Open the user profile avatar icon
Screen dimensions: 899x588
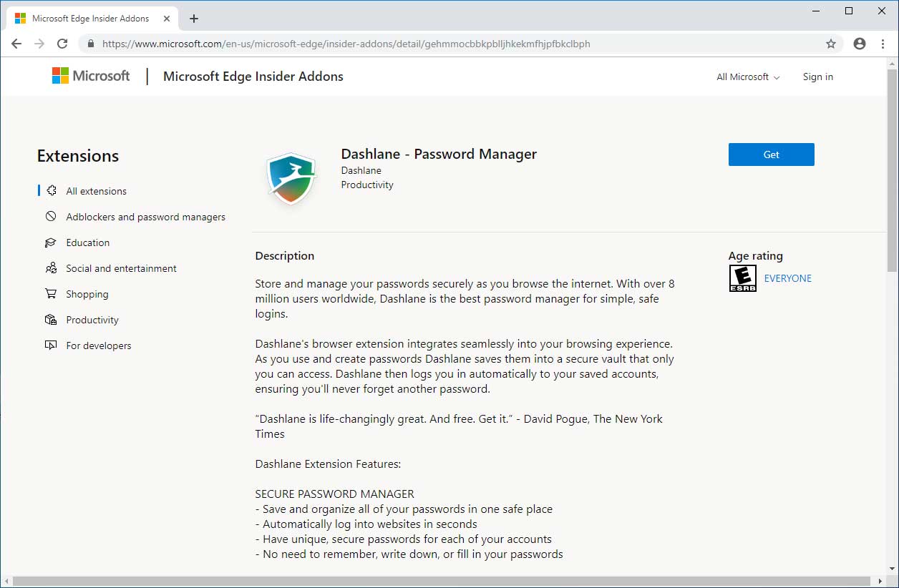click(x=860, y=44)
